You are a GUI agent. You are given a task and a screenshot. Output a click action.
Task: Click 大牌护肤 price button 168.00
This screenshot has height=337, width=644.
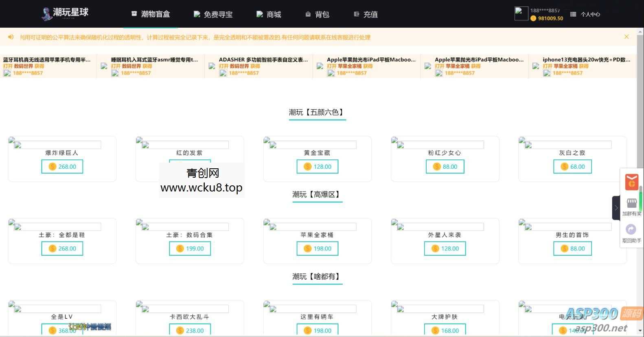pyautogui.click(x=445, y=330)
